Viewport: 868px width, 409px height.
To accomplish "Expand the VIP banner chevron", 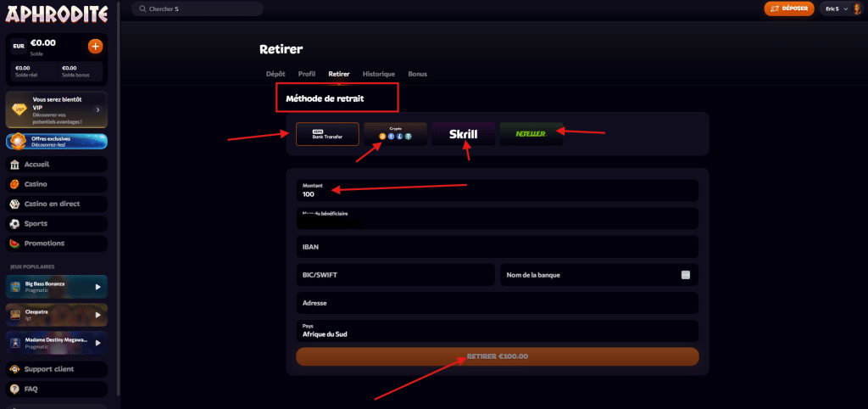I will click(98, 109).
